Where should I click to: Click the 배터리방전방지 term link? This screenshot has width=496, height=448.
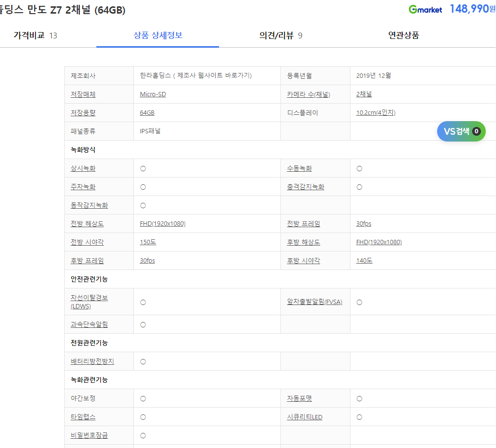92,361
